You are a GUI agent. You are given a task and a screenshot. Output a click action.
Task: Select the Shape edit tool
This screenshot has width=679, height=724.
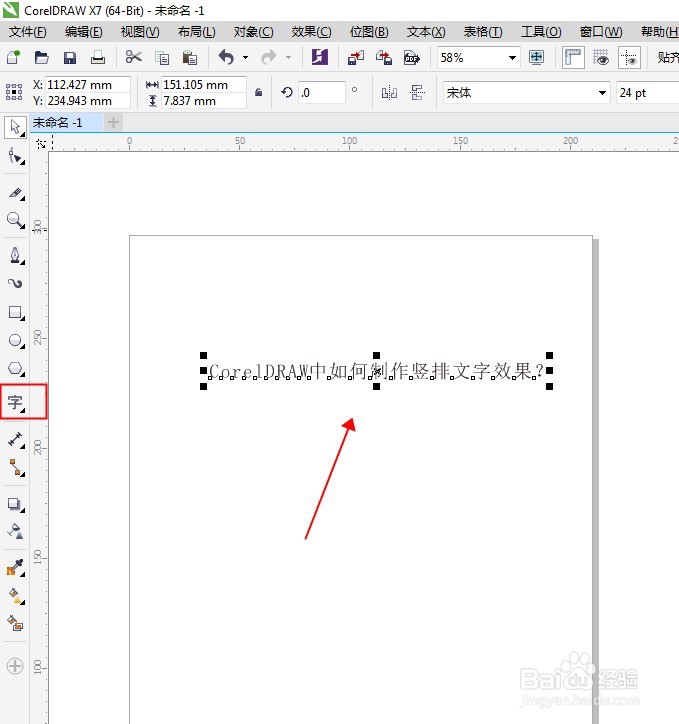click(16, 157)
